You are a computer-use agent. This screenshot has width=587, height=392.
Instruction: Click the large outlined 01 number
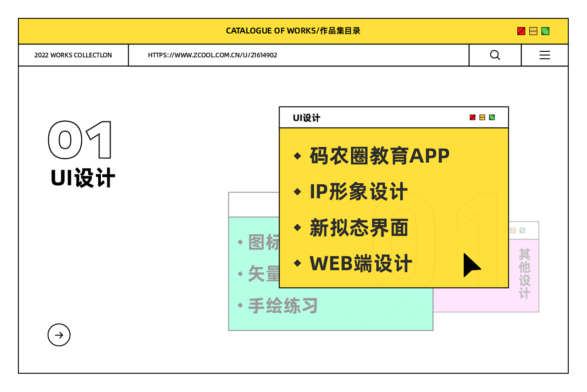[x=80, y=140]
